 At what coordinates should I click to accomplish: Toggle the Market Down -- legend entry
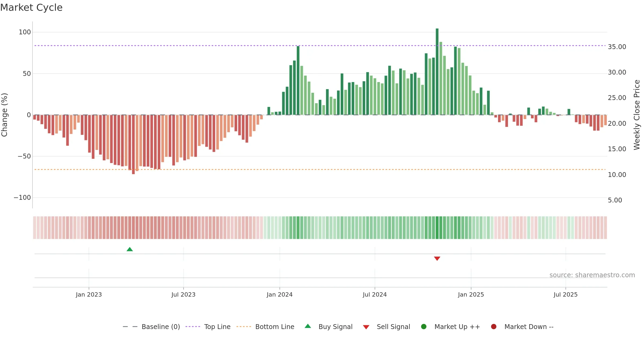coord(522,327)
